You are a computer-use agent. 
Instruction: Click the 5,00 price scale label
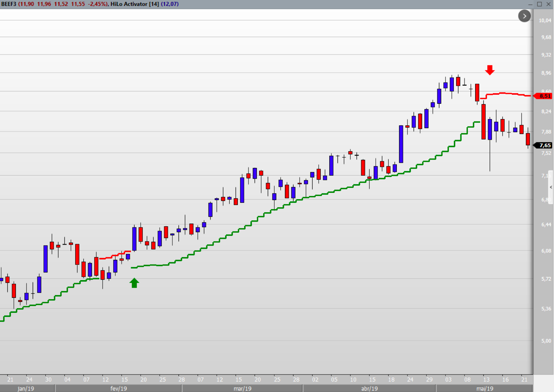[546, 341]
